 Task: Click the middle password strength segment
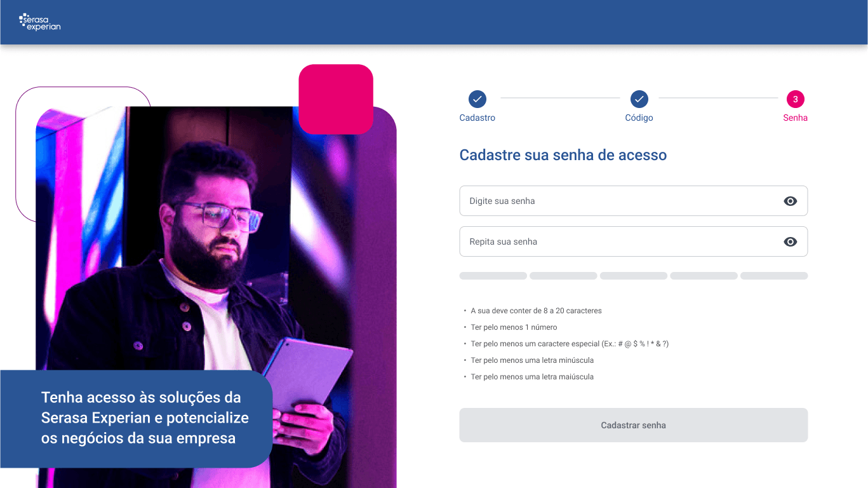coord(634,276)
